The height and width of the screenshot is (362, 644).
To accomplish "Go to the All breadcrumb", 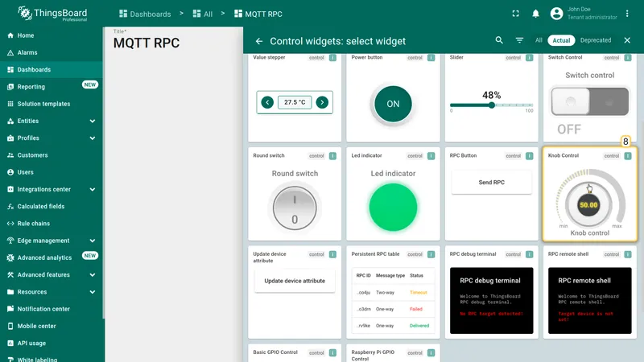I will (203, 14).
